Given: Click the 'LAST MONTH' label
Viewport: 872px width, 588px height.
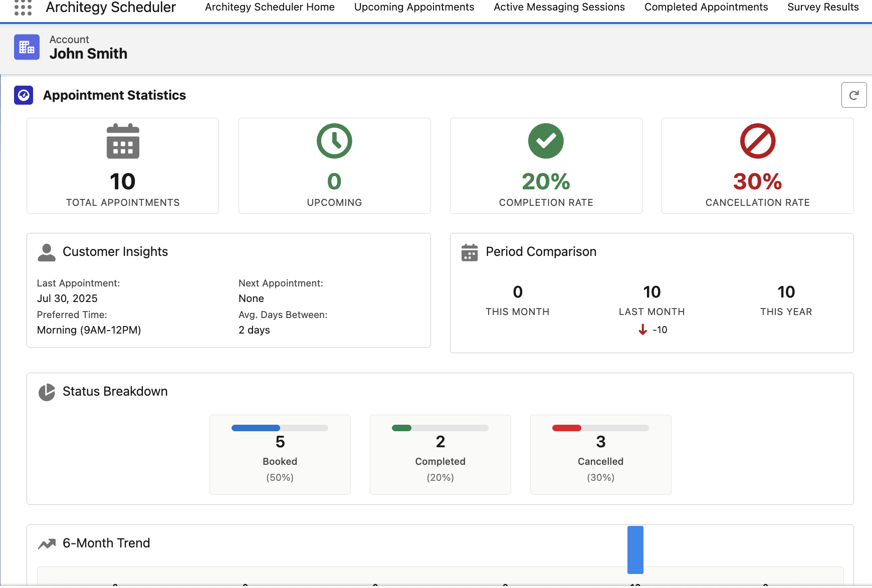Looking at the screenshot, I should coord(651,312).
